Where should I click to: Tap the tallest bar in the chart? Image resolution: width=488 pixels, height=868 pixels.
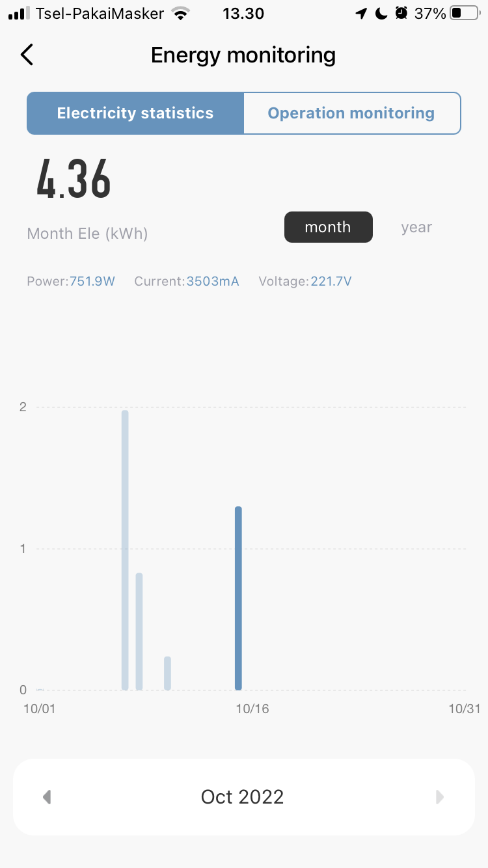click(x=125, y=550)
